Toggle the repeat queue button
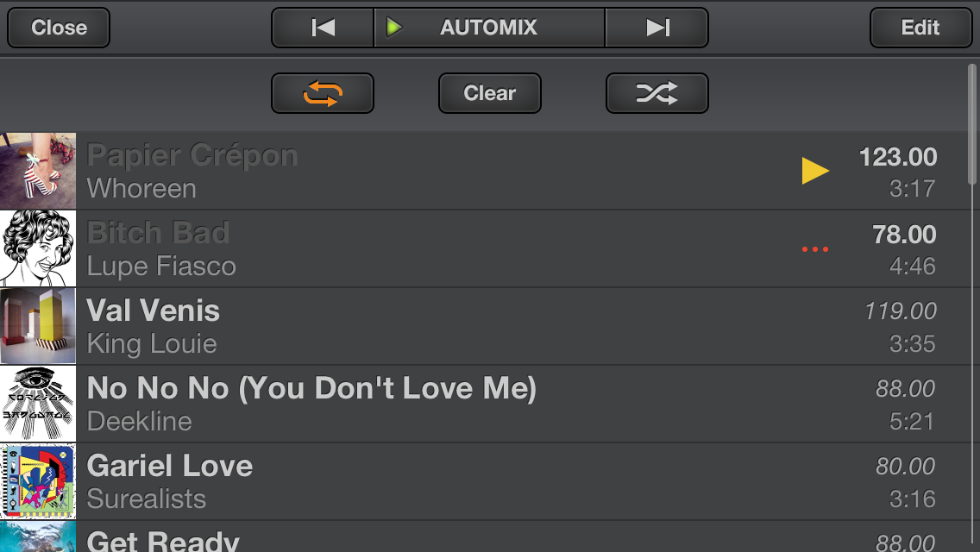 tap(323, 93)
